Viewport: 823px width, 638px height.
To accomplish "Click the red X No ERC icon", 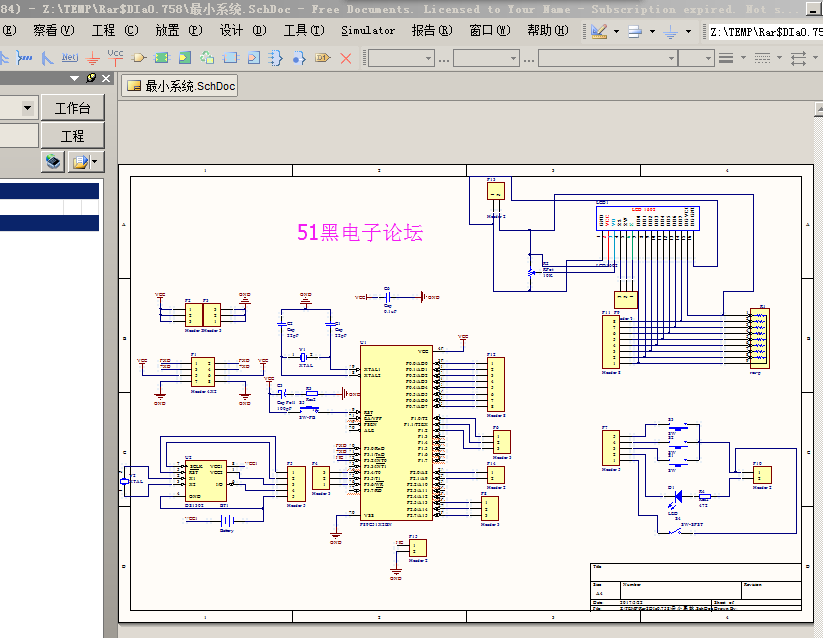I will (346, 58).
